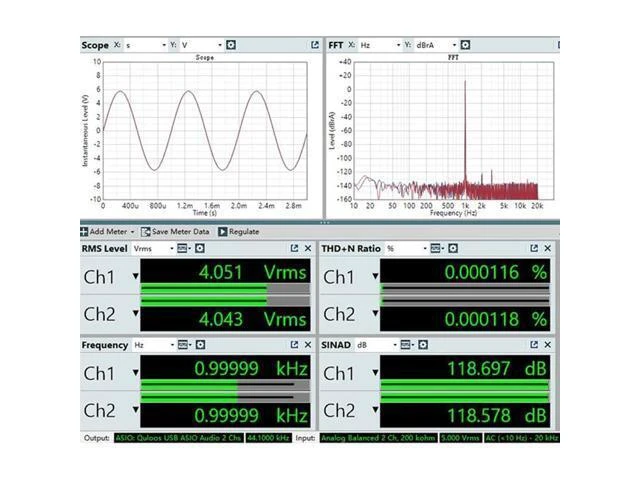Select the 4.043 Vrms Ch2 reading
This screenshot has width=640, height=480.
pos(253,319)
